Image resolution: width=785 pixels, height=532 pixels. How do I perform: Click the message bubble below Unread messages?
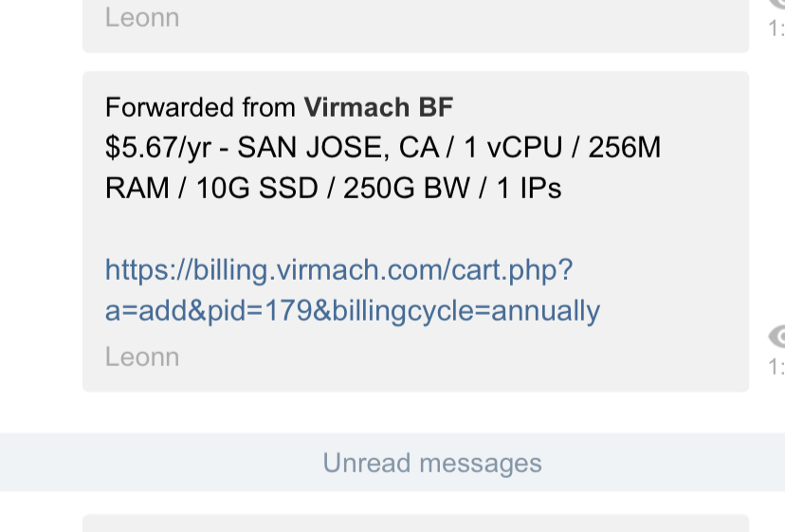point(415,523)
